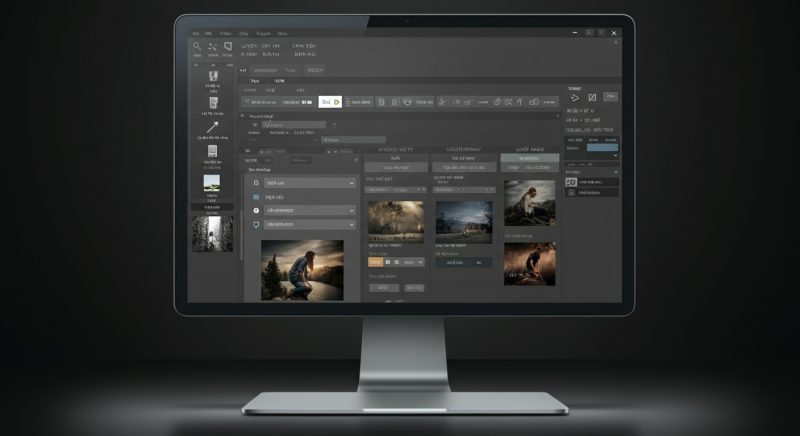Click the orange highlighted button under misty trees photo
Viewport: 800px width, 436px height.
[x=375, y=262]
